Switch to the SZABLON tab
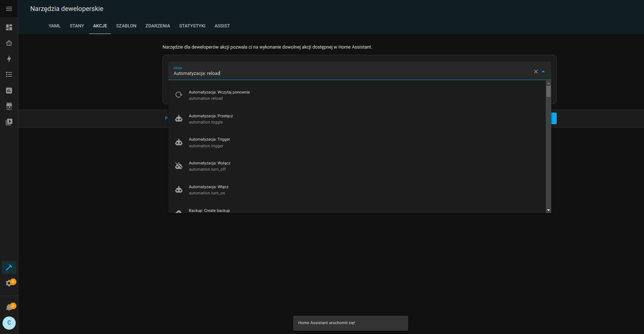 (126, 26)
